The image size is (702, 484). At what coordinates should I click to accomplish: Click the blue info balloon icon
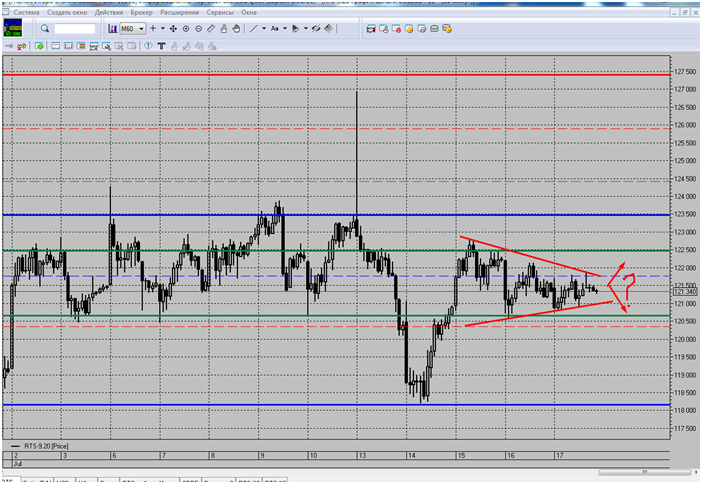(x=148, y=46)
